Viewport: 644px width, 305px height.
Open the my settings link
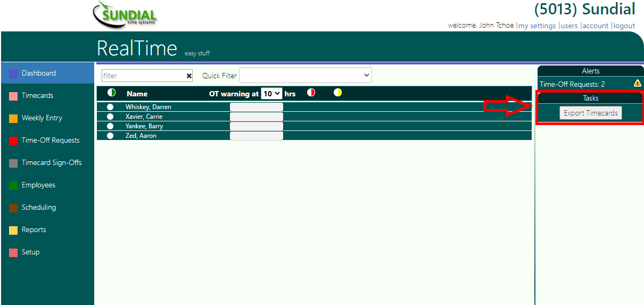pyautogui.click(x=537, y=26)
